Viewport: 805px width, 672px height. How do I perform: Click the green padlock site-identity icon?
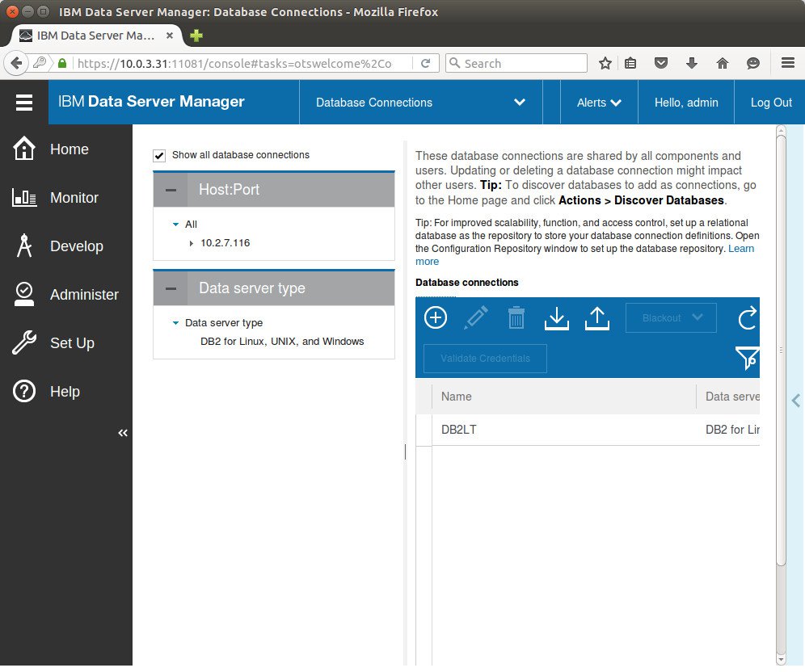pyautogui.click(x=62, y=63)
